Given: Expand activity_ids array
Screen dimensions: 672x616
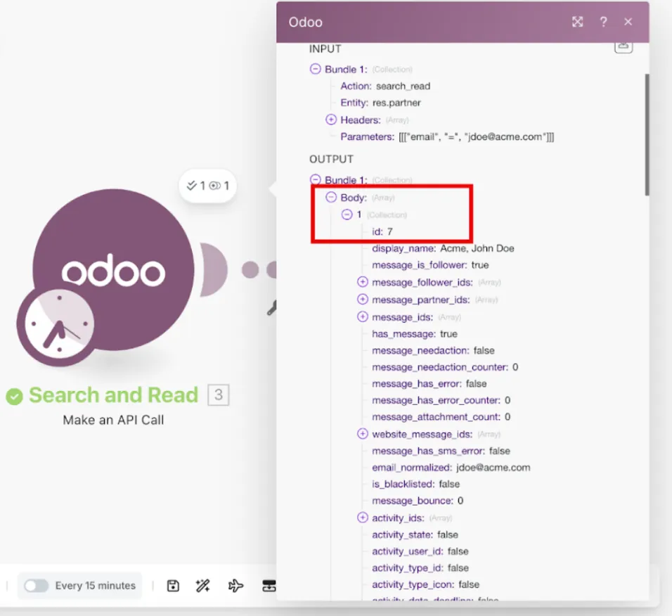Looking at the screenshot, I should click(x=363, y=518).
